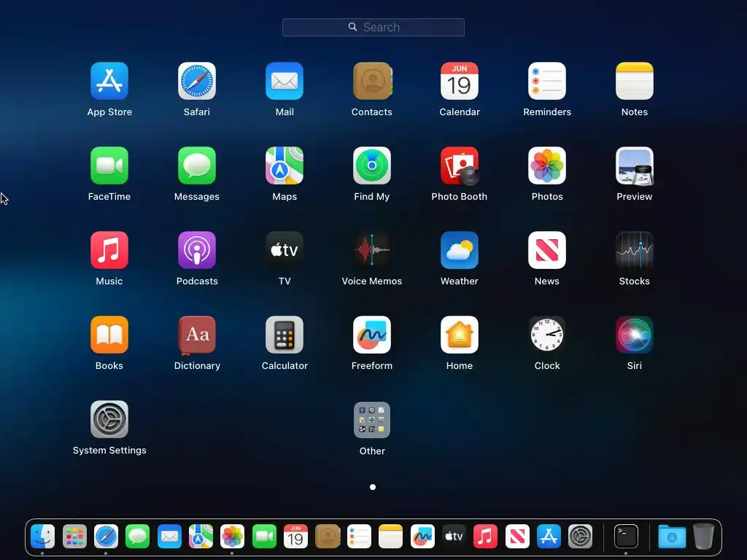Open Music in the Launchpad grid
747x560 pixels.
pos(109,251)
